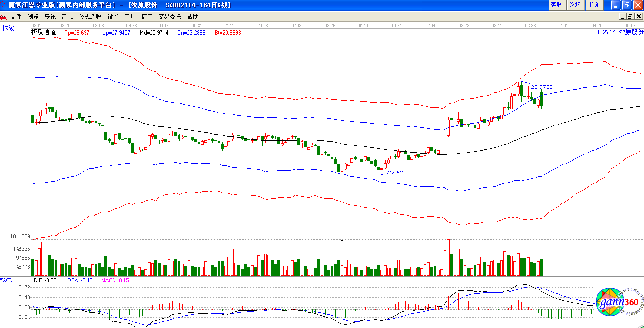This screenshot has width=644, height=328.
Task: Click the last green candlestick near 28.9700
Action: point(541,99)
